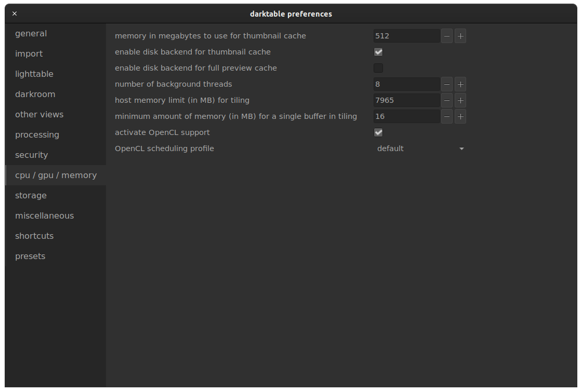Screen dimensions: 582x392
Task: Decrease memory for thumbnail cache
Action: tap(446, 36)
